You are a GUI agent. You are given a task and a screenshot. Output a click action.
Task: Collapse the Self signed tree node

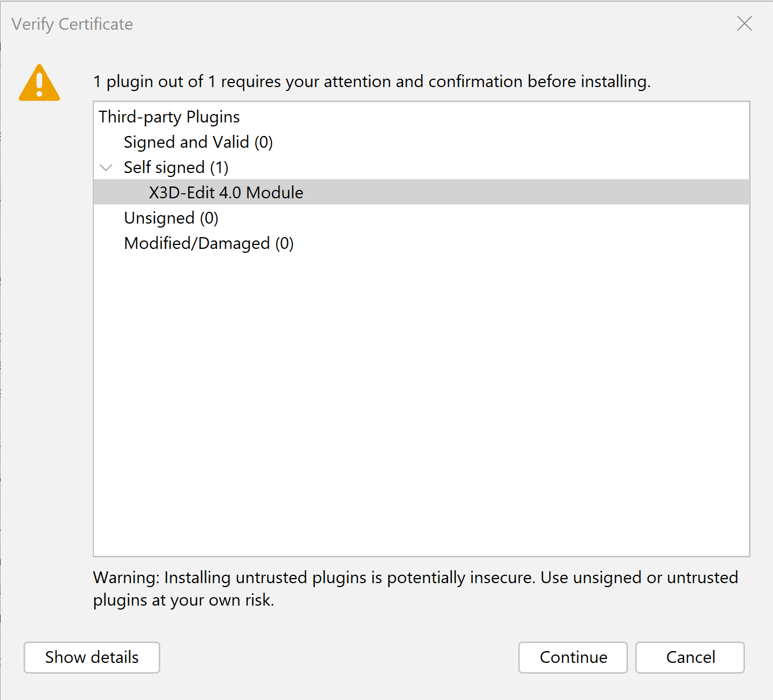click(106, 167)
